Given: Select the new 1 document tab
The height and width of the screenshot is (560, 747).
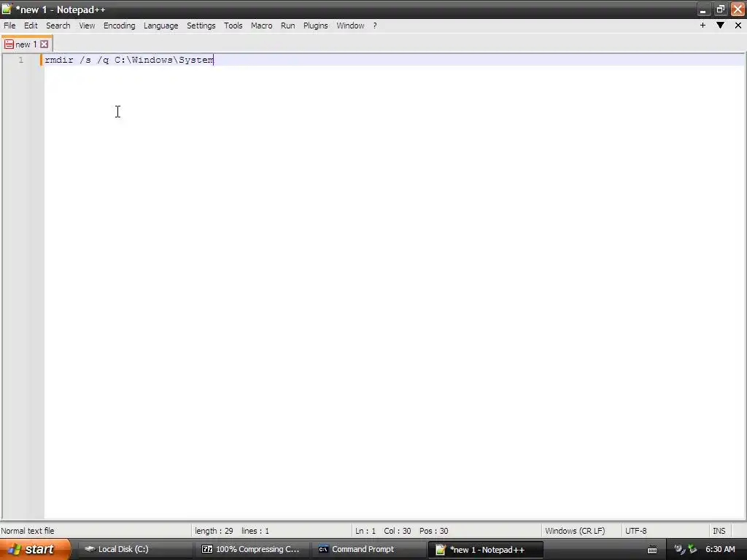Looking at the screenshot, I should 26,44.
